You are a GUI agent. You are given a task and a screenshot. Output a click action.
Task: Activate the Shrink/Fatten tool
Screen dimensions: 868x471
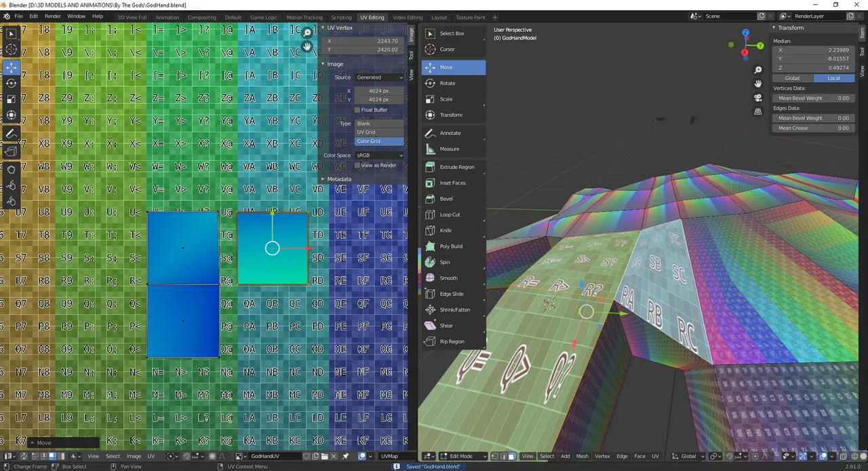tap(453, 309)
